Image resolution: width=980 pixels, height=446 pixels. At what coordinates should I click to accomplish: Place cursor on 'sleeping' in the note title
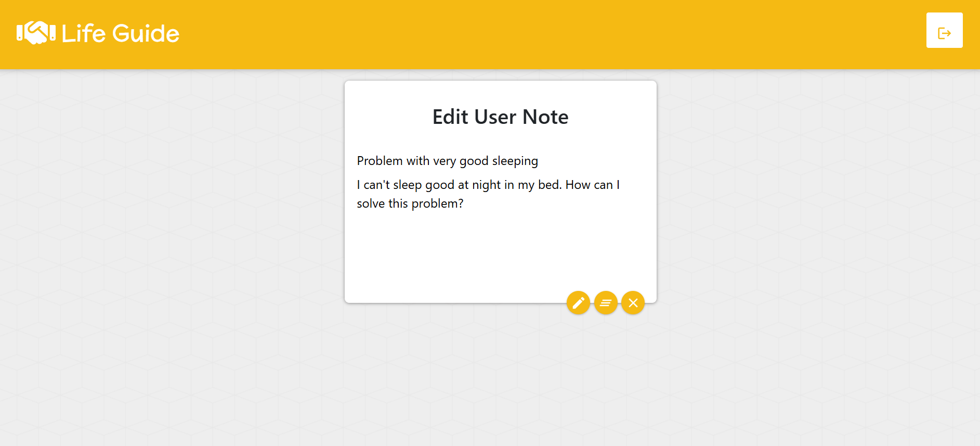pyautogui.click(x=515, y=161)
